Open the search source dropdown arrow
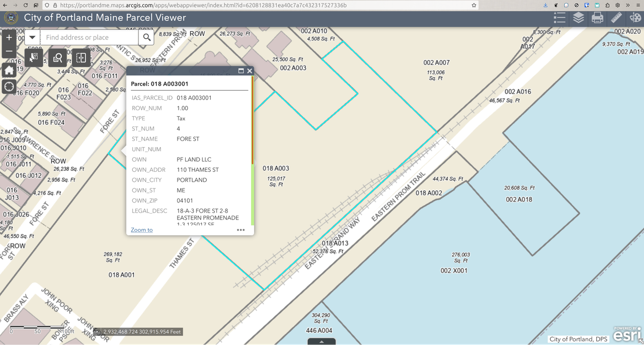 pyautogui.click(x=32, y=37)
